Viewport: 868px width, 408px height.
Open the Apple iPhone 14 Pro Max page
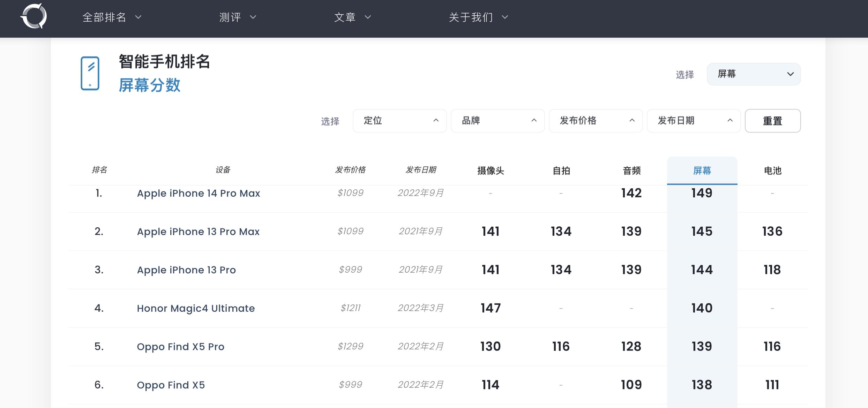click(x=198, y=193)
